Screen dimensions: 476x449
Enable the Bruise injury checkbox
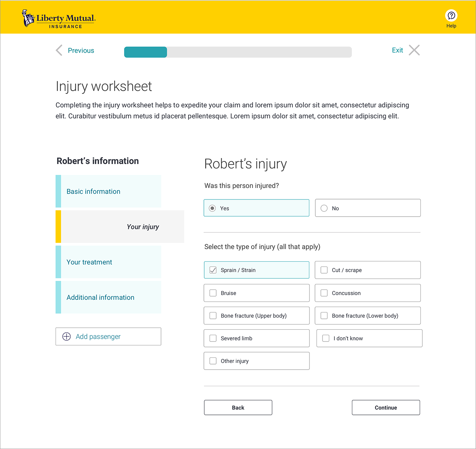click(x=213, y=293)
